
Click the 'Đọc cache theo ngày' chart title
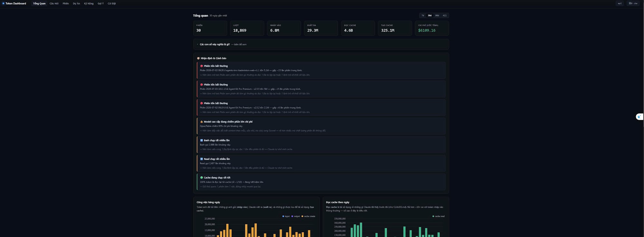pos(338,202)
